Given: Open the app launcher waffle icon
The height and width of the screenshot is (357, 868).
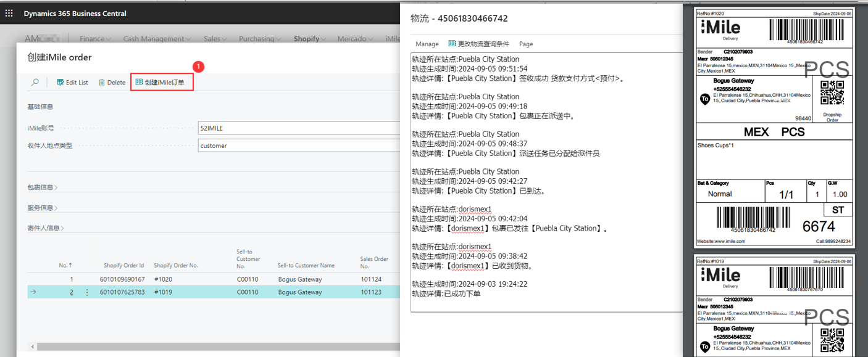Looking at the screenshot, I should (x=9, y=14).
